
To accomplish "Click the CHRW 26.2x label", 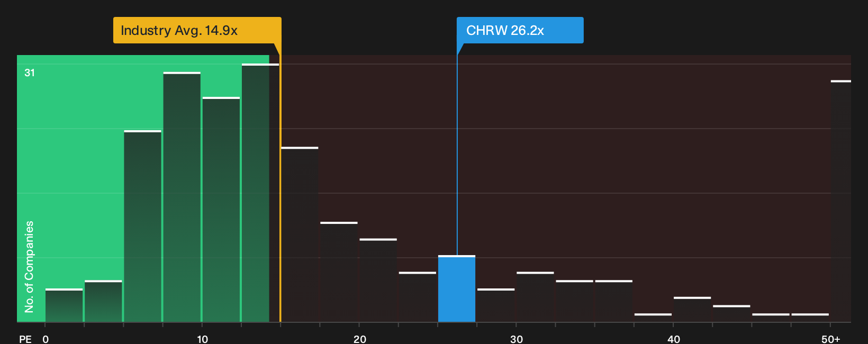I will click(x=520, y=30).
